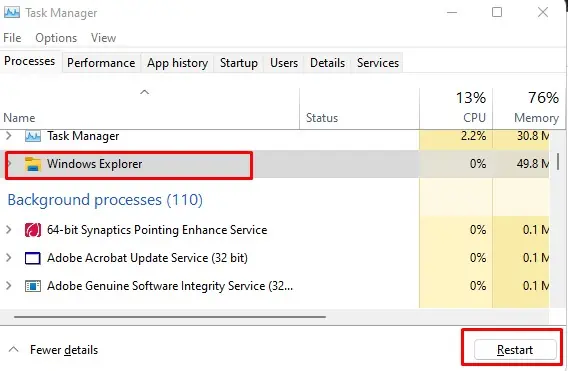Click the Background processes (110) heading
This screenshot has width=568, height=371.
pyautogui.click(x=105, y=200)
